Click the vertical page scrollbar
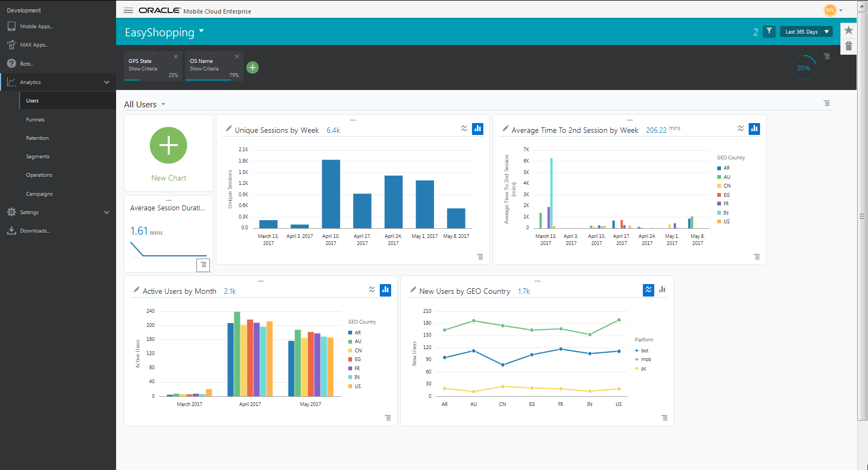Viewport: 868px width, 470px height. point(862,217)
